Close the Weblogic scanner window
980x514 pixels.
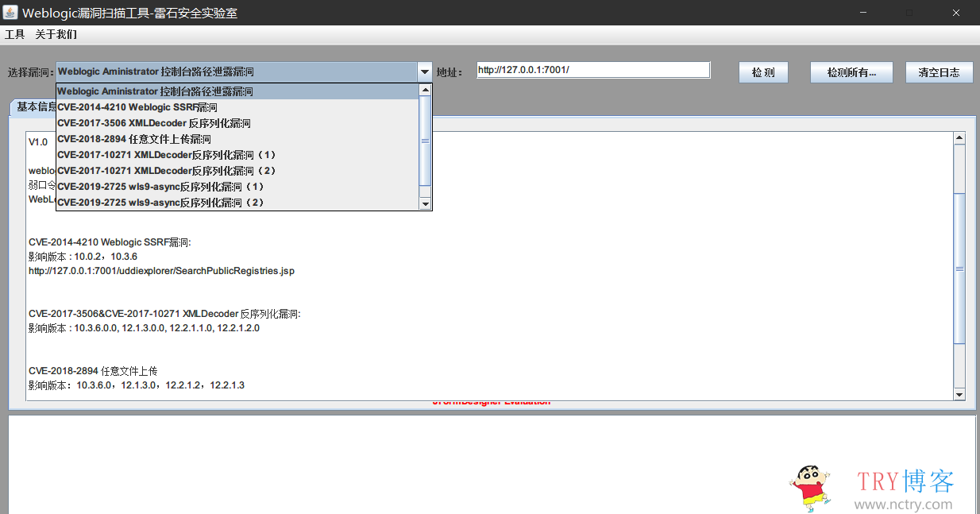click(x=957, y=13)
